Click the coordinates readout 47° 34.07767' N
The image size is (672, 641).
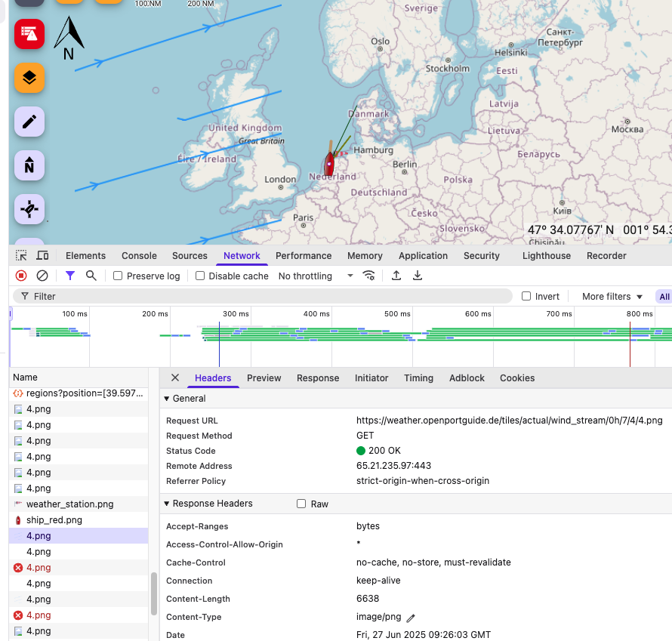point(570,230)
